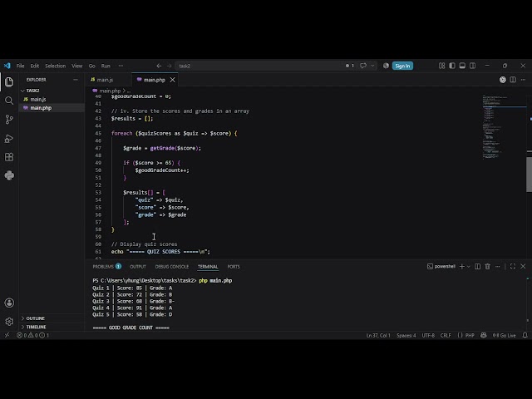The width and height of the screenshot is (532, 399).
Task: Open the chat dropdown chevron in title bar
Action: tap(372, 66)
